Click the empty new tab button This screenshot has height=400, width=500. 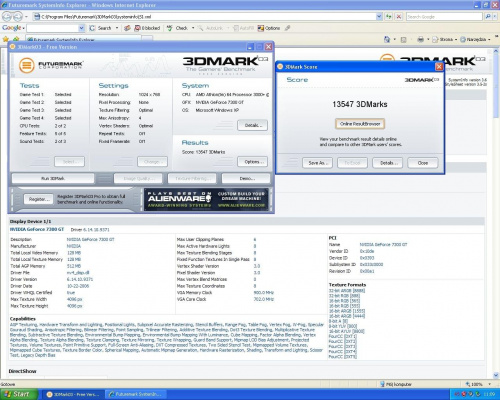point(147,39)
